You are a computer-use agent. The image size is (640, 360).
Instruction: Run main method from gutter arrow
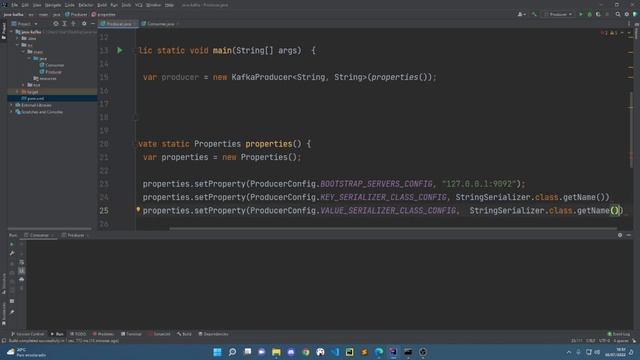click(120, 50)
